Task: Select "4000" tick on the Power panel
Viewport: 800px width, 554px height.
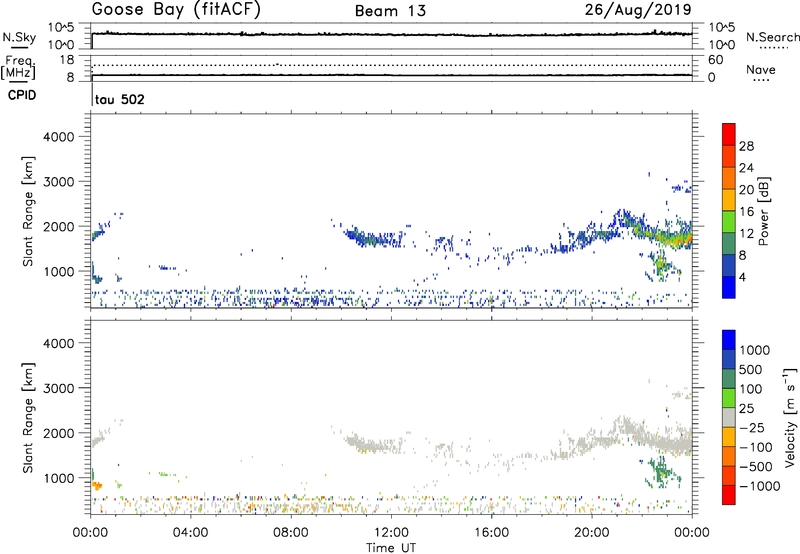Action: tap(59, 137)
